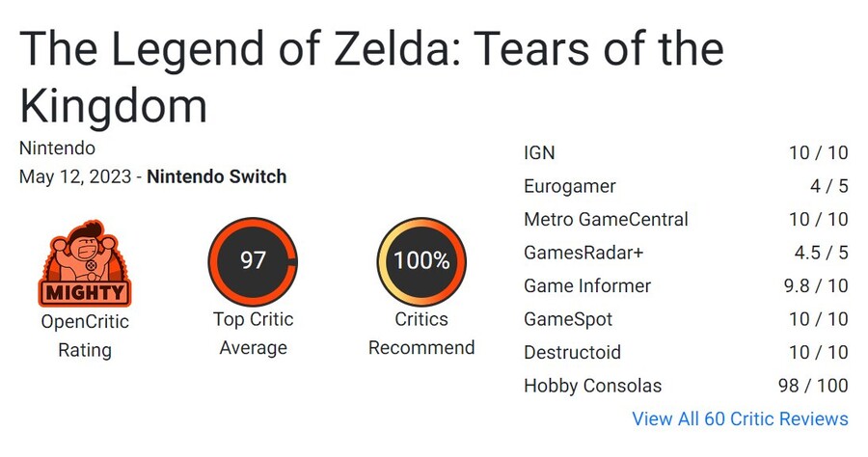Image resolution: width=868 pixels, height=457 pixels.
Task: Click the 97 Top Critic Average score circle
Action: point(253,261)
